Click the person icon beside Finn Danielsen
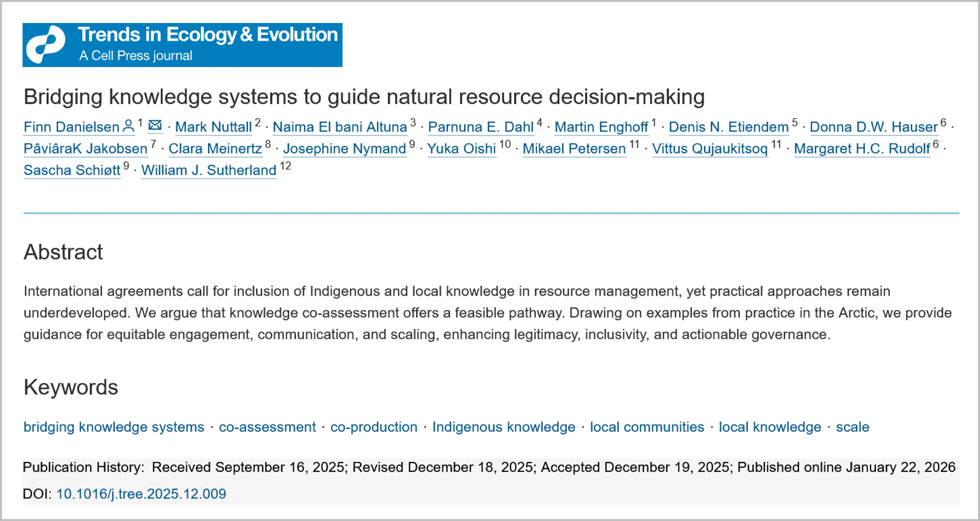This screenshot has height=521, width=980. (128, 126)
